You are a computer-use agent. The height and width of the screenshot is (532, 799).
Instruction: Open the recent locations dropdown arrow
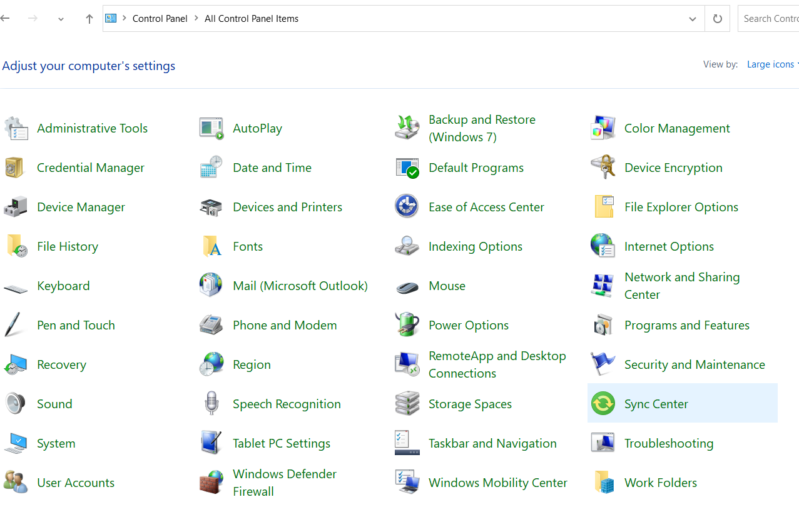[61, 19]
